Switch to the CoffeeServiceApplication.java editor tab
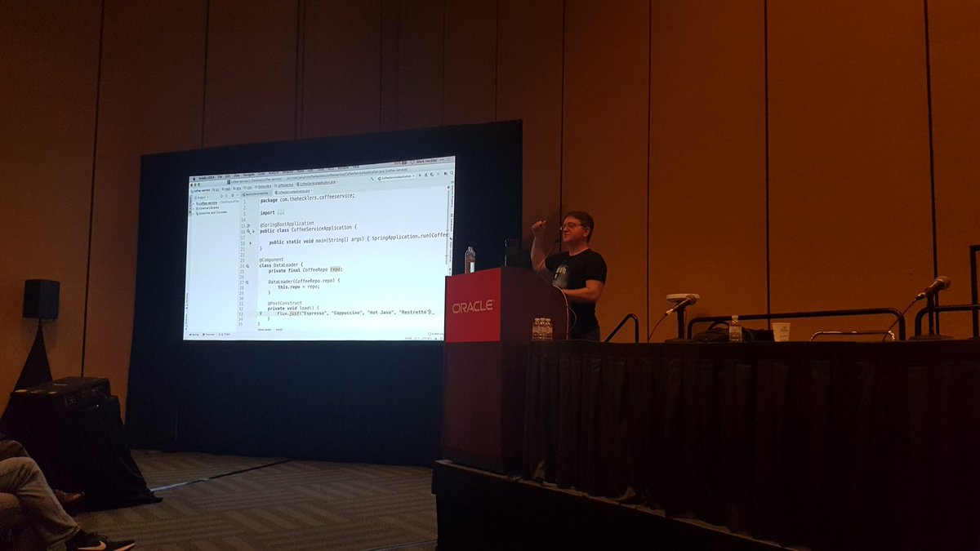This screenshot has height=551, width=980. [x=293, y=192]
